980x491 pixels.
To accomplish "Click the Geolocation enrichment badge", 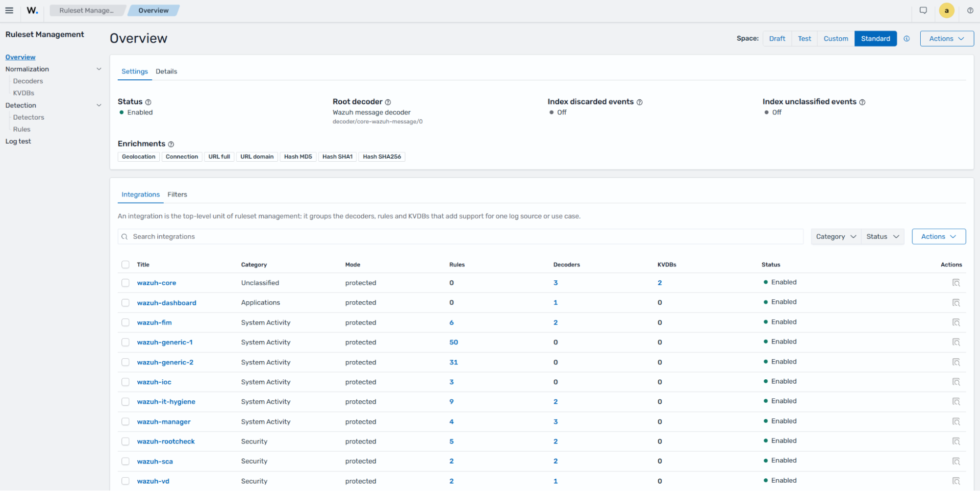I will (139, 157).
